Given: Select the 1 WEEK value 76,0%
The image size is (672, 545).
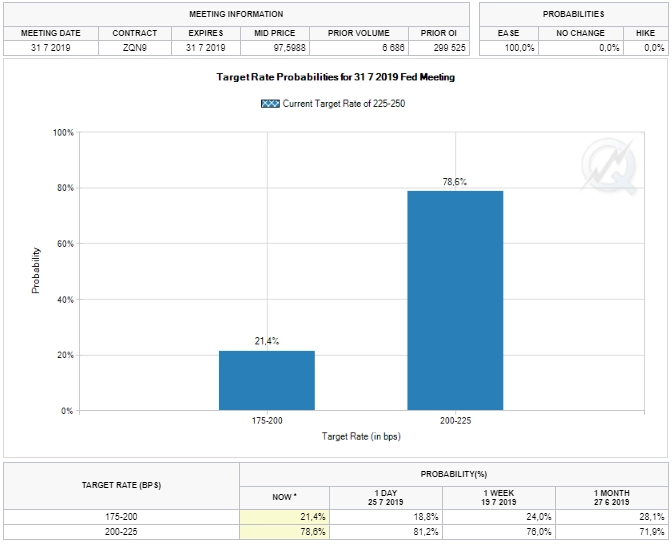Looking at the screenshot, I should [539, 532].
